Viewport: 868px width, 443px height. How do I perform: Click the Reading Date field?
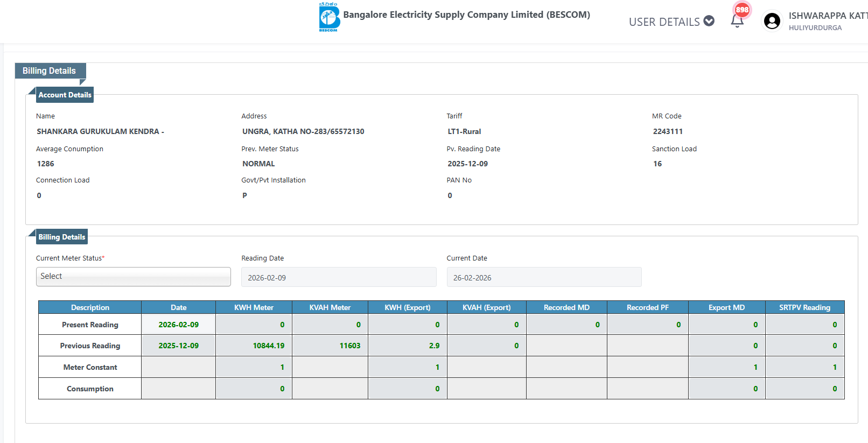coord(339,277)
